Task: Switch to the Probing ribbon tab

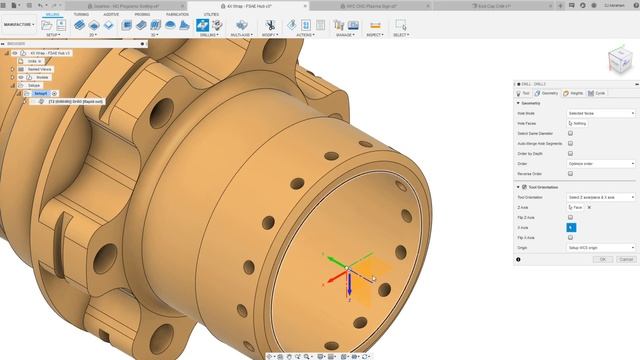Action: 142,14
